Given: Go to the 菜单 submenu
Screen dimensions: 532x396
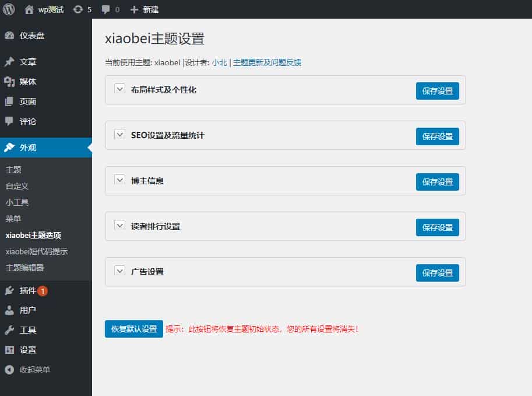Looking at the screenshot, I should [x=13, y=218].
